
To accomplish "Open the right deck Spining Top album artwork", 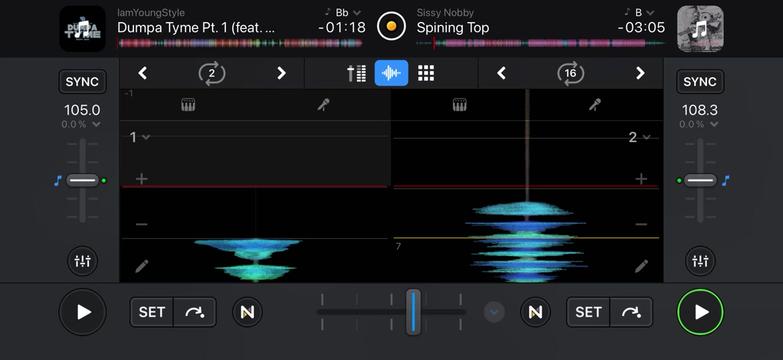I will (700, 28).
